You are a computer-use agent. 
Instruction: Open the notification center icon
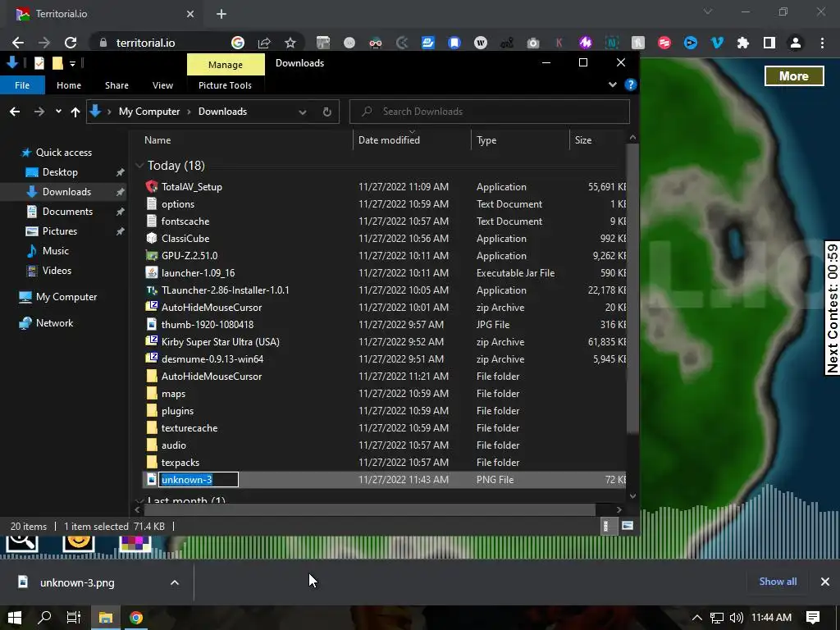pos(813,617)
